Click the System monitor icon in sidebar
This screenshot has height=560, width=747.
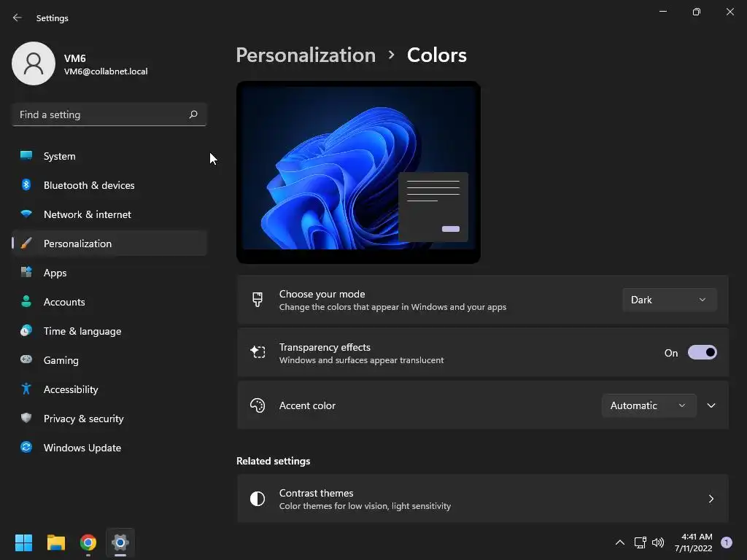[x=26, y=156]
